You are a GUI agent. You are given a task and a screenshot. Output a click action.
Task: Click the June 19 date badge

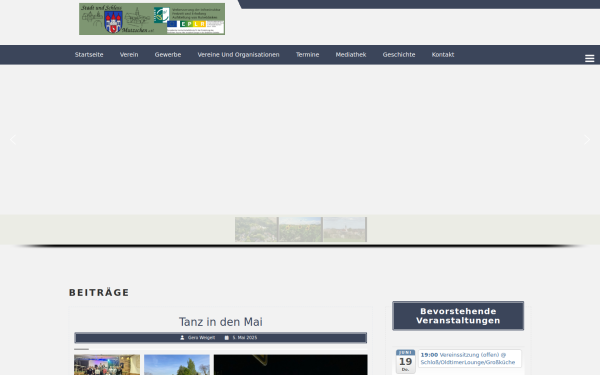coord(405,361)
